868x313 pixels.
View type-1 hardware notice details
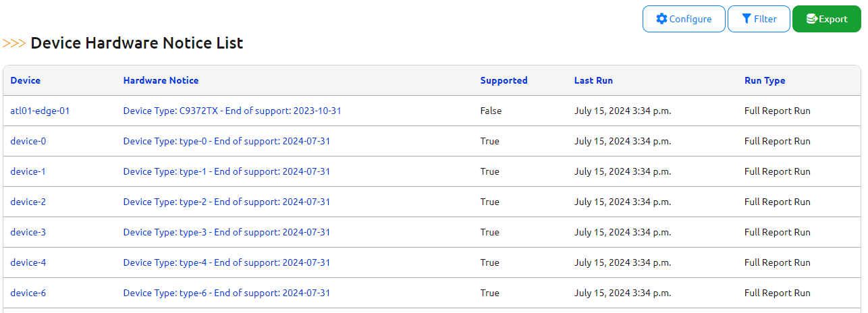226,171
